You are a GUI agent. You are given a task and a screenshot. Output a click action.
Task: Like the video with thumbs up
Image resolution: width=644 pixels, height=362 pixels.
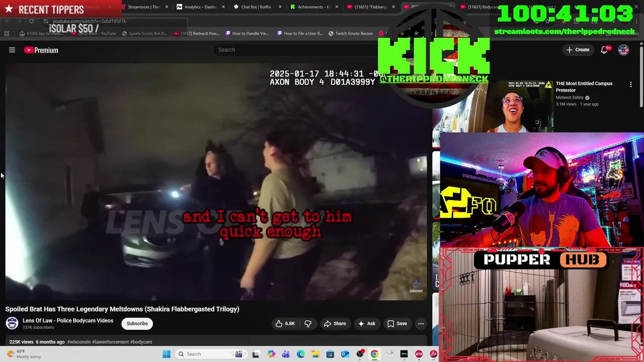click(285, 324)
